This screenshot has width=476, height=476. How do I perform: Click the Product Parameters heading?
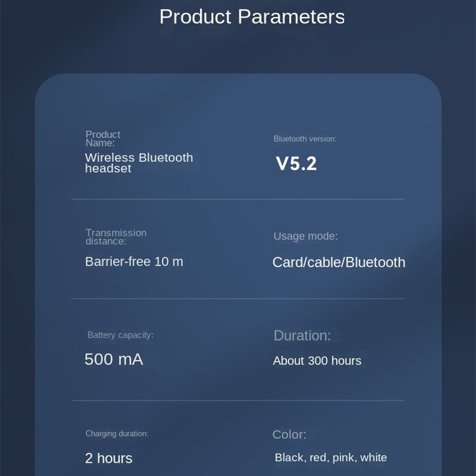coord(252,17)
